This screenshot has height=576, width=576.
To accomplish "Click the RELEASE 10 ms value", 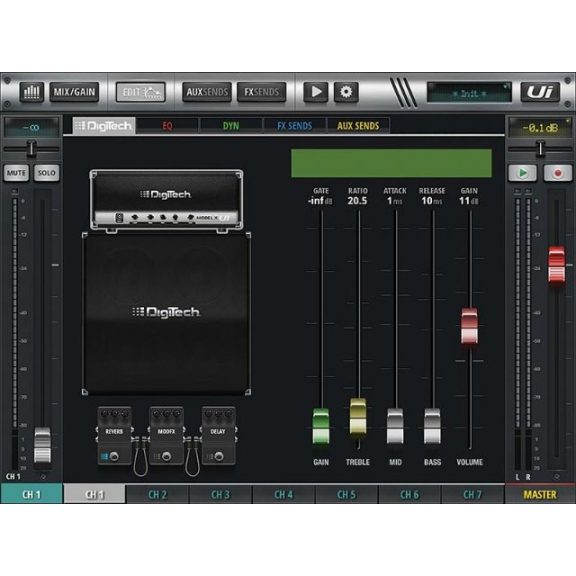I will pos(432,201).
